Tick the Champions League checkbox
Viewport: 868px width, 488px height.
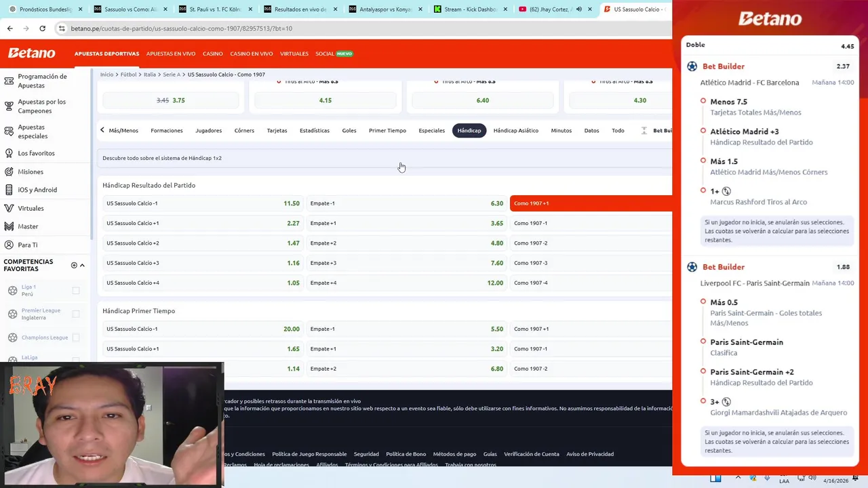(76, 338)
